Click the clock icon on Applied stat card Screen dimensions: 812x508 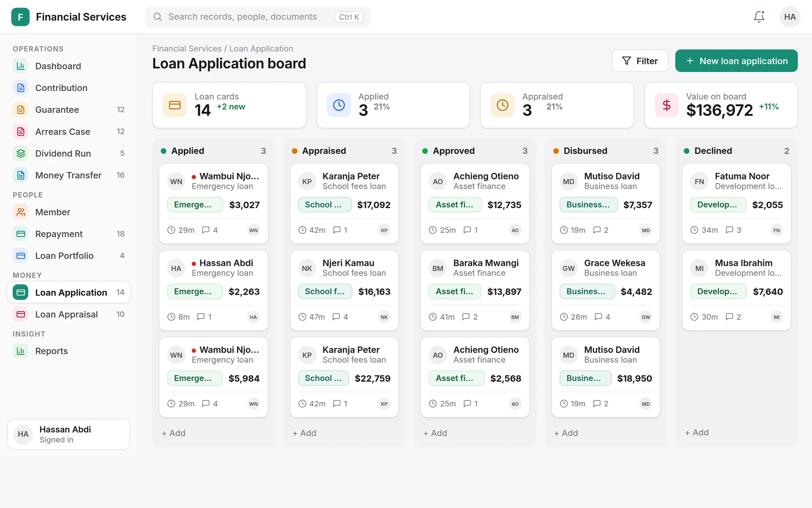click(339, 105)
